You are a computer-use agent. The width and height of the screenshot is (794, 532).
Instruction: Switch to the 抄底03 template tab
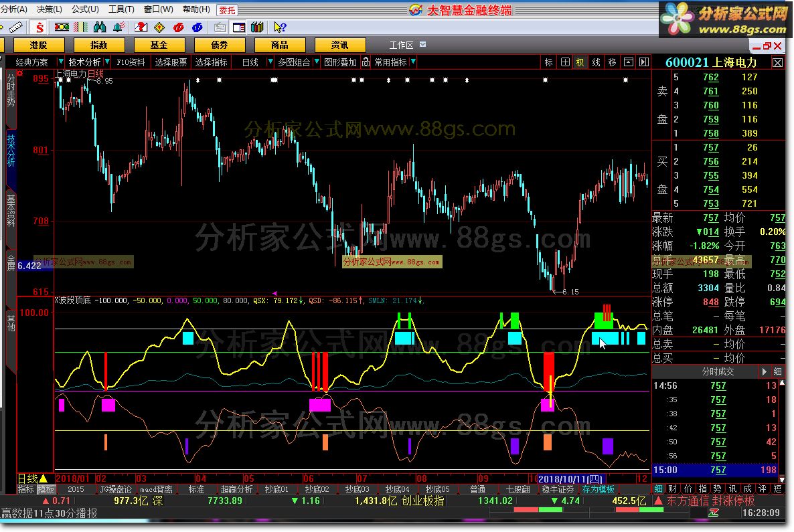[357, 489]
